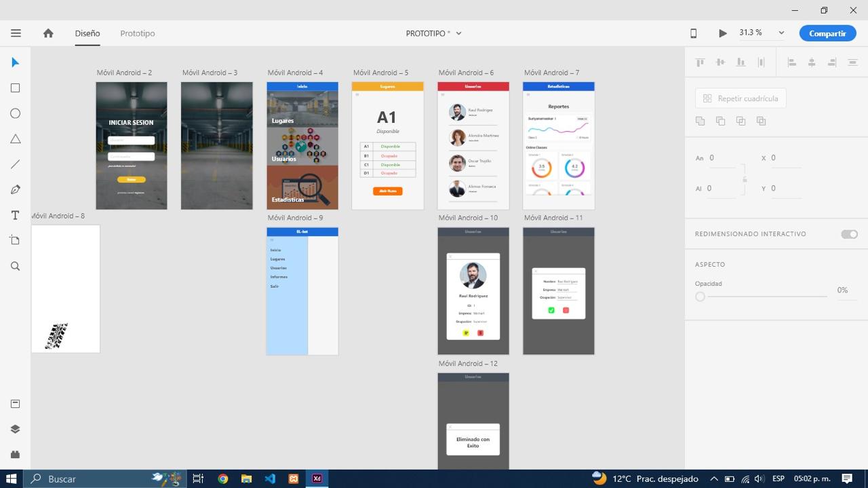The height and width of the screenshot is (488, 868).
Task: Click the Home icon
Action: point(48,33)
